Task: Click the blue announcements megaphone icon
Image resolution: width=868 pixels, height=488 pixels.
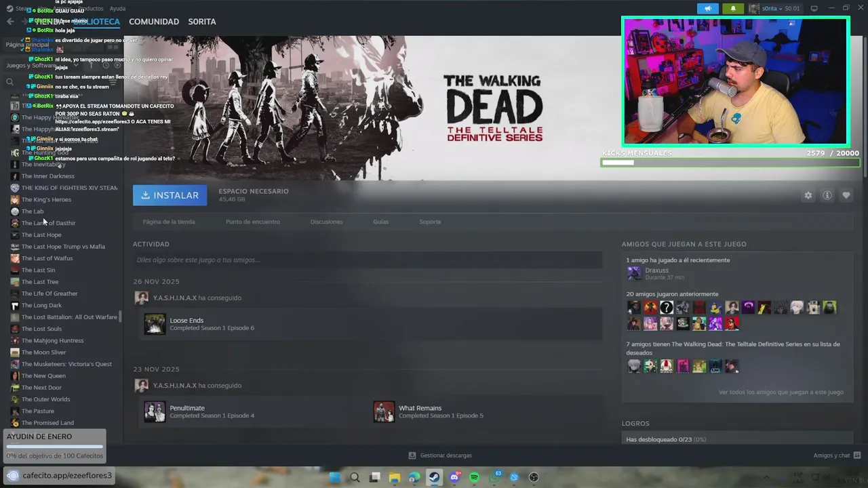Action: pyautogui.click(x=707, y=9)
